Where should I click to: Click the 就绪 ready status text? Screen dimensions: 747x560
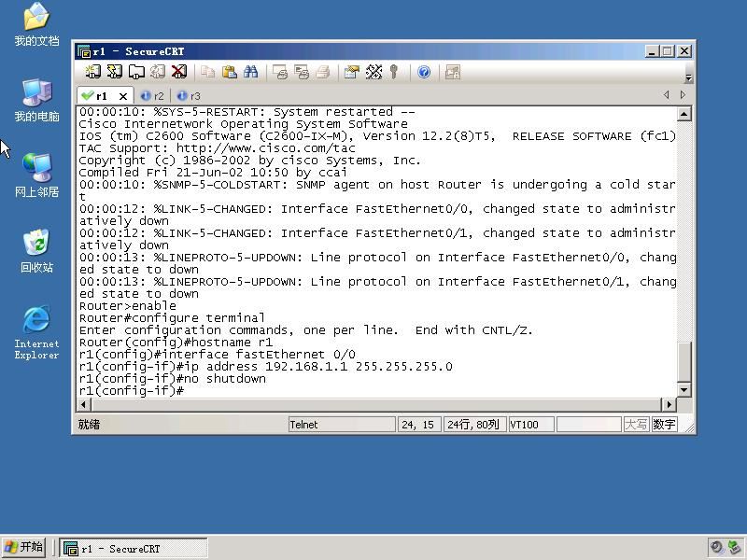[89, 425]
